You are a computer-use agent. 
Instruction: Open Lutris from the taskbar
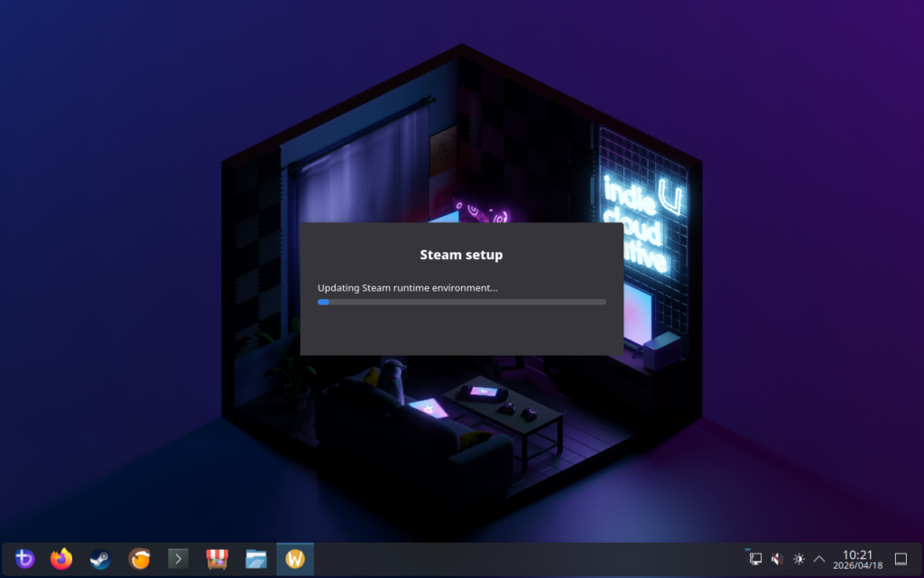tap(139, 559)
